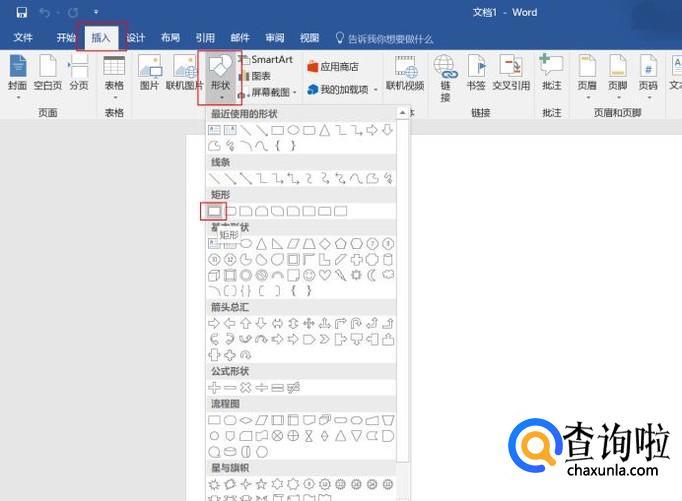The height and width of the screenshot is (501, 682).
Task: Select the cylinder shape in basic shapes
Action: click(388, 260)
